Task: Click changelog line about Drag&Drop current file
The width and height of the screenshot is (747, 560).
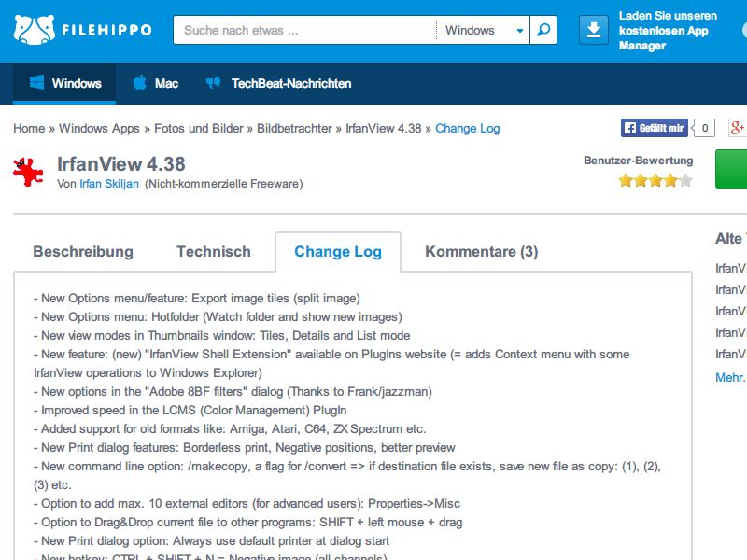Action: (x=247, y=523)
